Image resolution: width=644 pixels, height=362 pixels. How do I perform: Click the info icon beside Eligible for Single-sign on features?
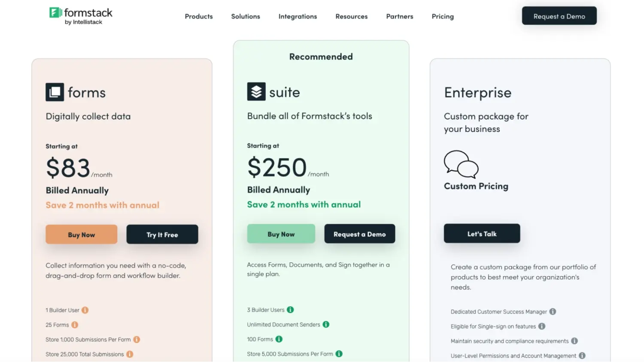pyautogui.click(x=542, y=326)
